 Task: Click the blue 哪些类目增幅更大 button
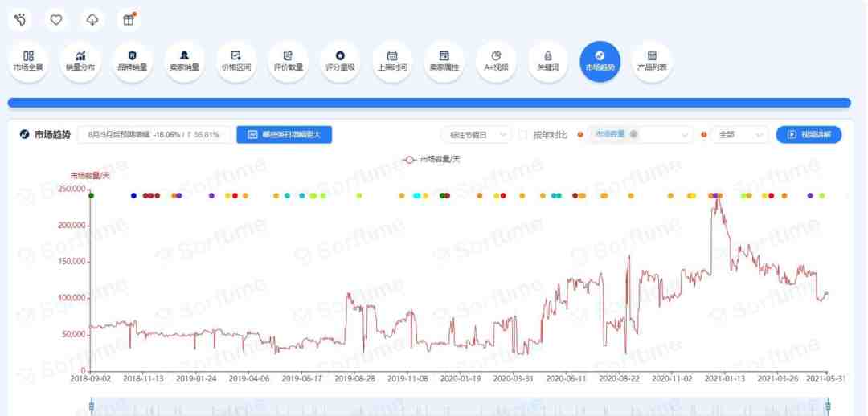284,134
